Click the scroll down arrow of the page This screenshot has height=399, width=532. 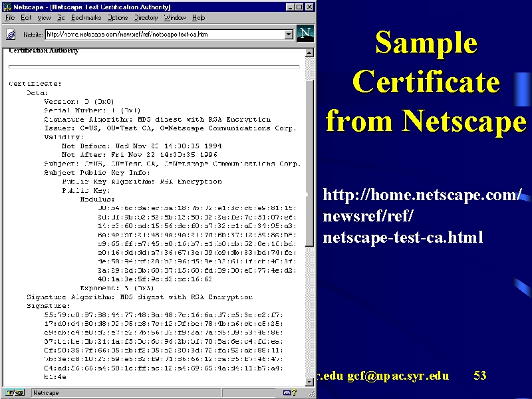point(309,382)
